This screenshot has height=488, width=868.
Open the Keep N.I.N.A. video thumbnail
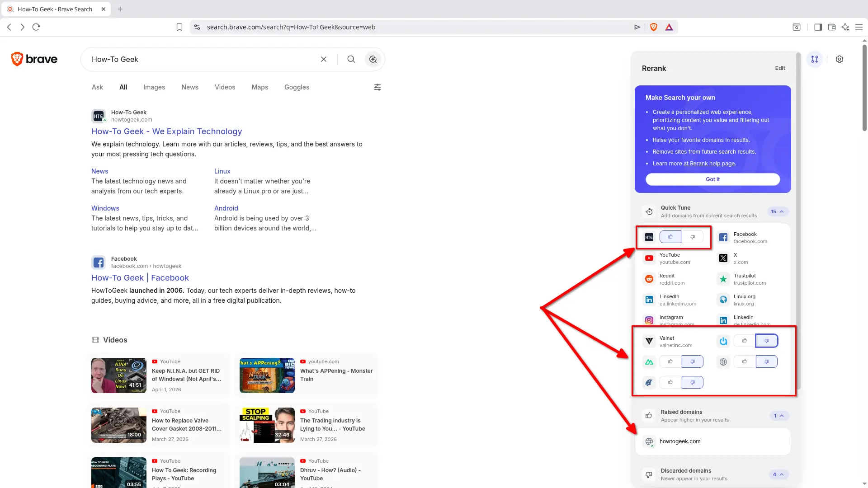coord(119,375)
